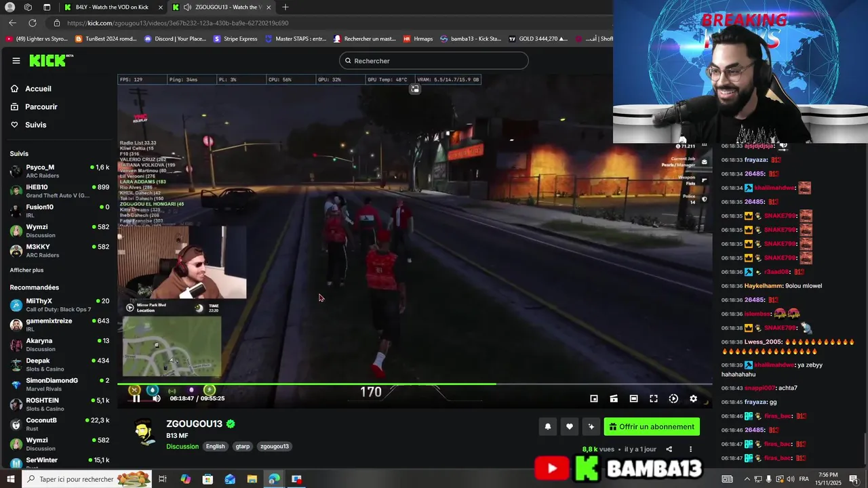This screenshot has width=868, height=488.
Task: Open Windows notification center
Action: click(853, 479)
